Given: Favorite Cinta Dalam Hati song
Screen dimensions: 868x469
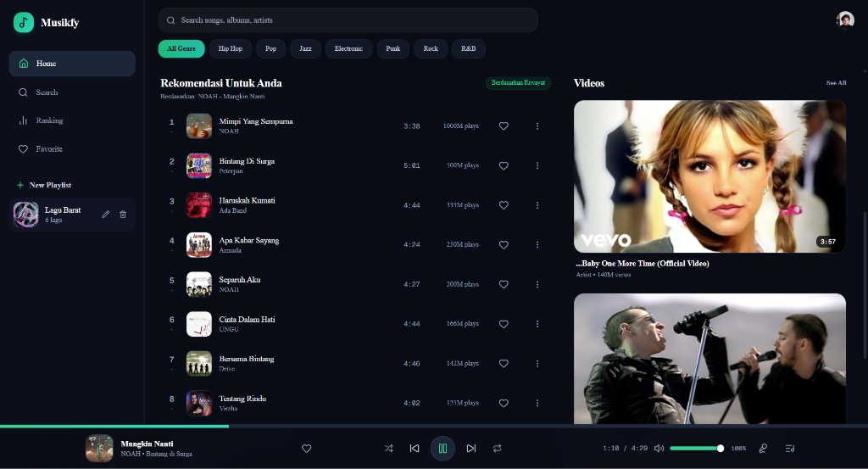Looking at the screenshot, I should pos(504,324).
